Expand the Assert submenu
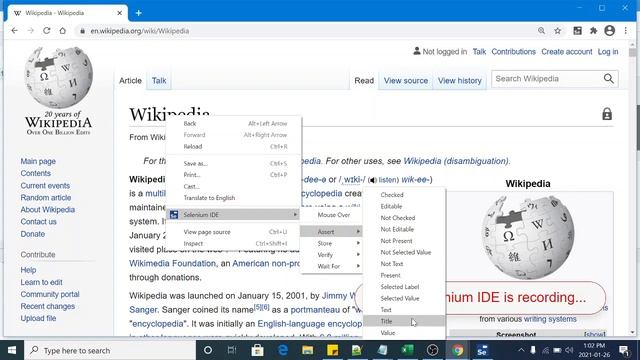The image size is (640, 360). (x=331, y=231)
